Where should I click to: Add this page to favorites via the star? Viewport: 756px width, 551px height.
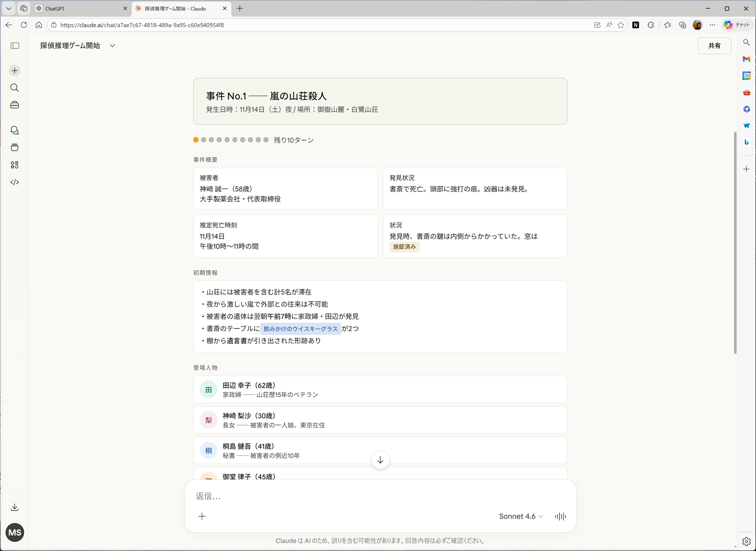click(x=621, y=24)
